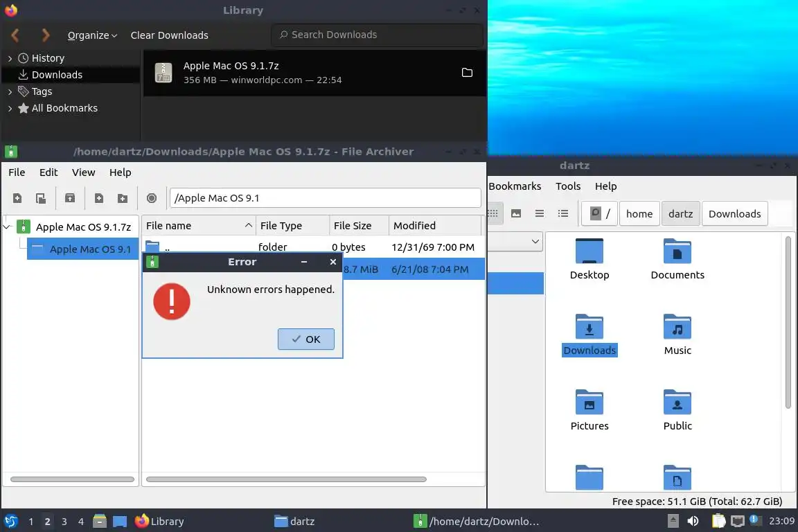Open the View menu in File Archiver

point(83,172)
